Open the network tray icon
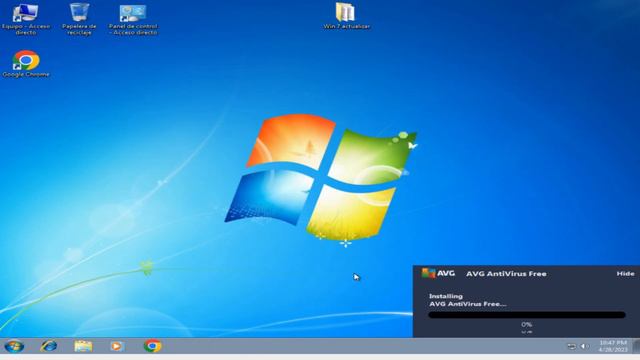 (571, 346)
